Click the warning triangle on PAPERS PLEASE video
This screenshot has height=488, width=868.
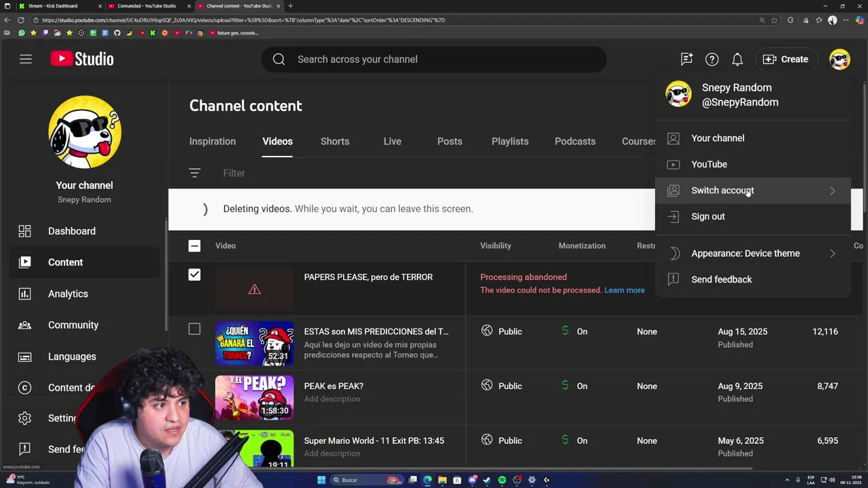[254, 289]
